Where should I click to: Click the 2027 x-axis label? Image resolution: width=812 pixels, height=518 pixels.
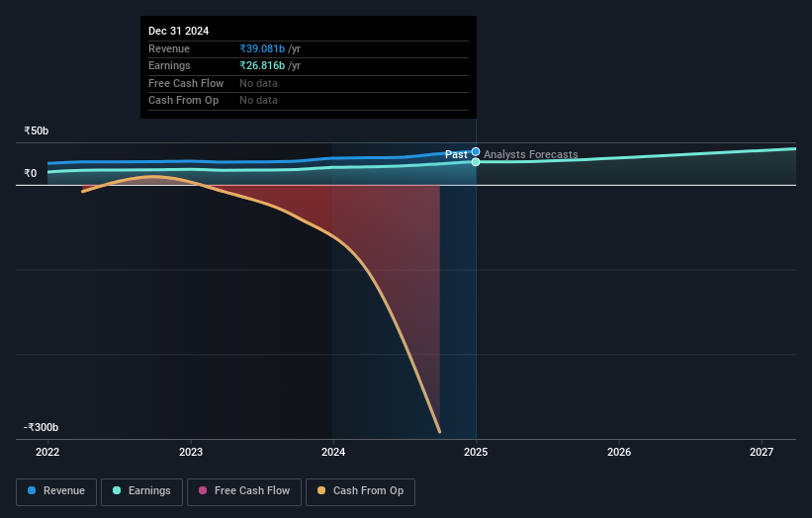[762, 452]
